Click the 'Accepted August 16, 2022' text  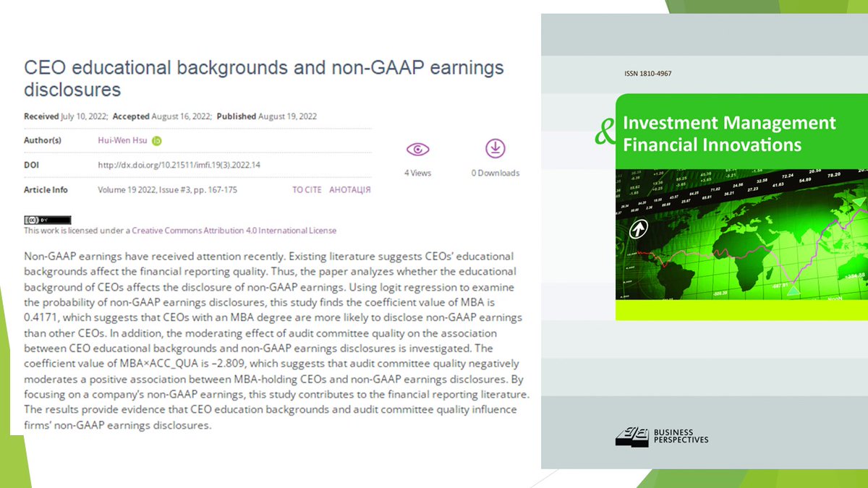click(163, 116)
